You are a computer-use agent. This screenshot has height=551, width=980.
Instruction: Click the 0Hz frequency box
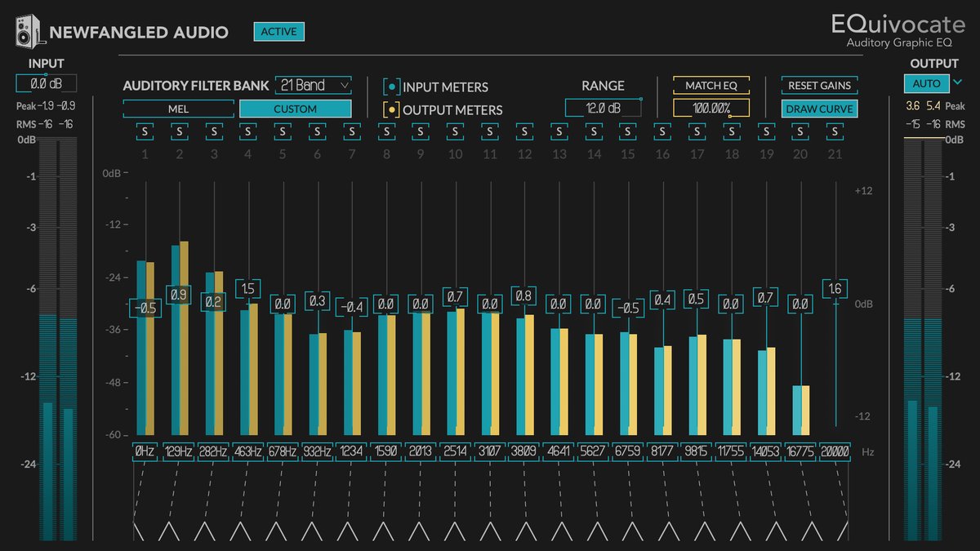(145, 451)
